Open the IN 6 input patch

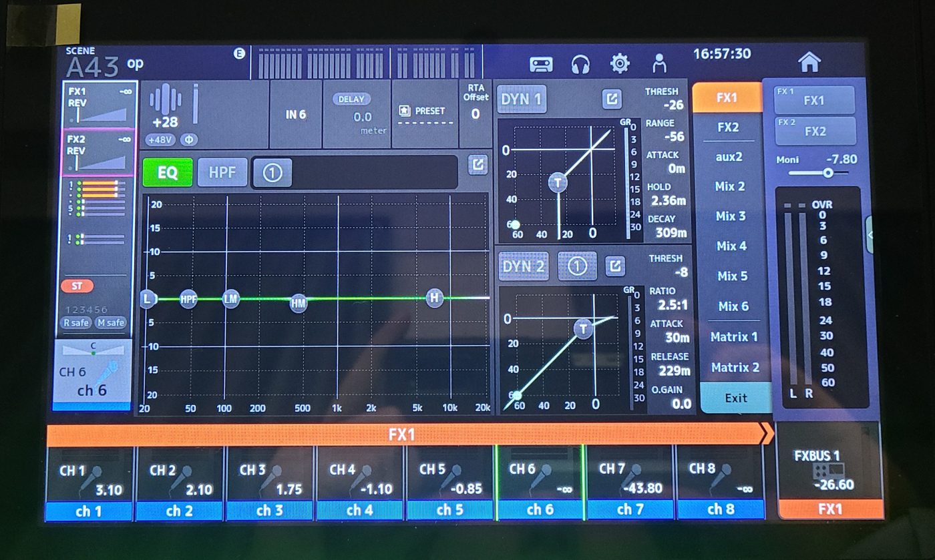[x=296, y=114]
